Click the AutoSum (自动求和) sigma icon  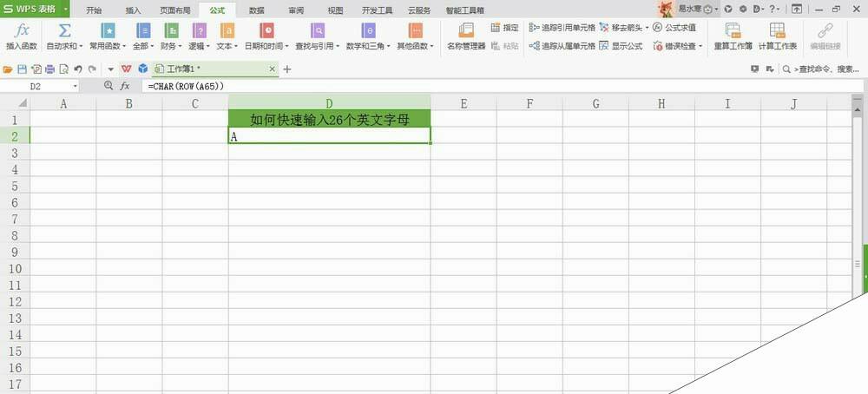[64, 30]
